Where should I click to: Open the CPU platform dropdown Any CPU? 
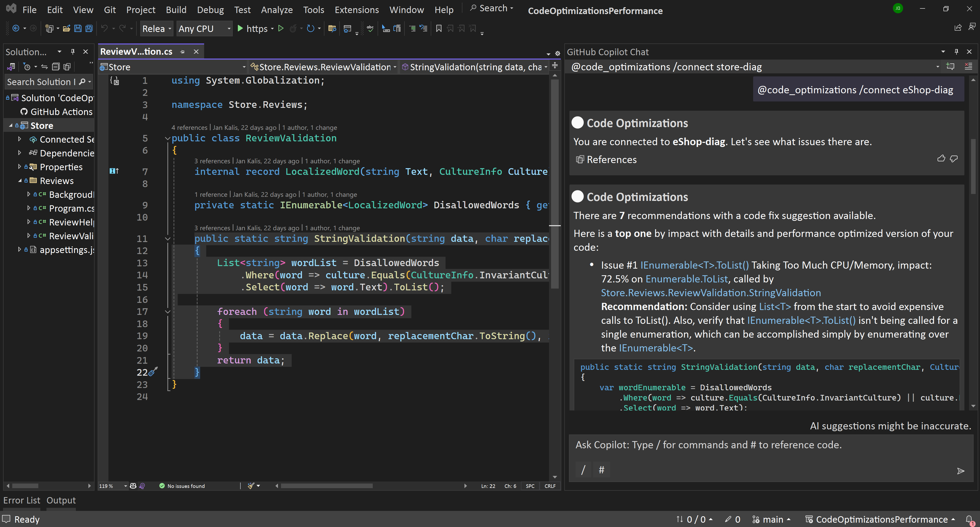click(x=204, y=29)
